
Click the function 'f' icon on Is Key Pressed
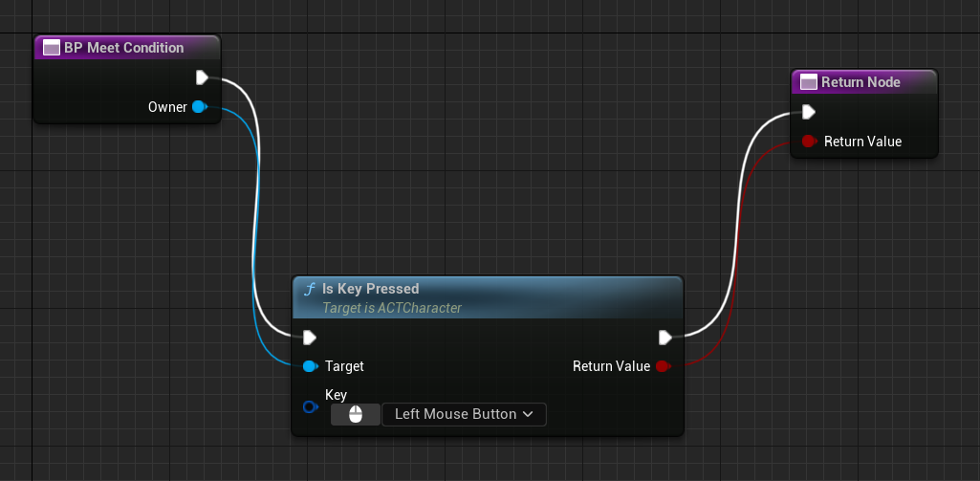(309, 289)
